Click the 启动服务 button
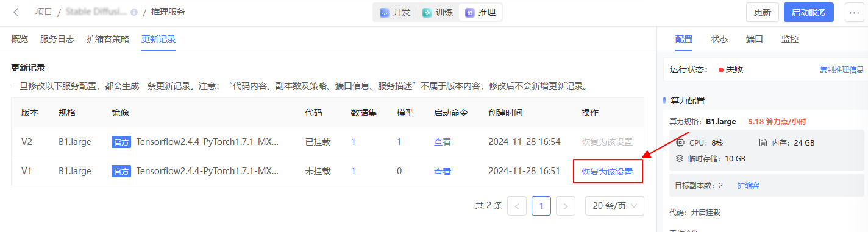Viewport: 868px width, 232px height. point(809,12)
